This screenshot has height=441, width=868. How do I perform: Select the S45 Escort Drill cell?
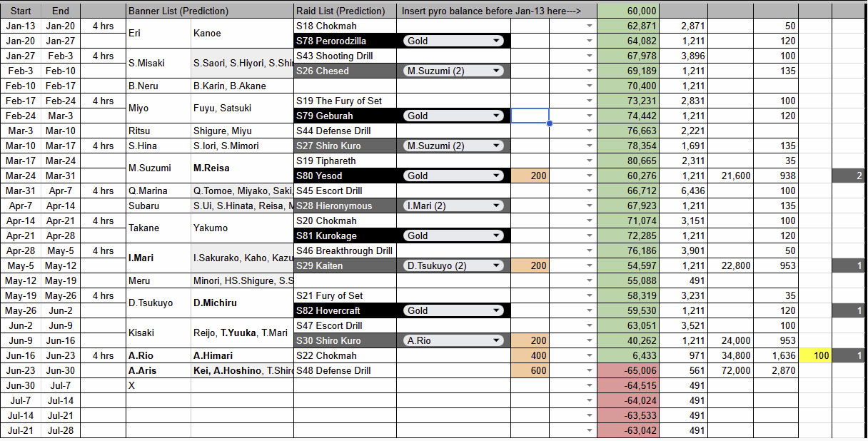point(345,191)
